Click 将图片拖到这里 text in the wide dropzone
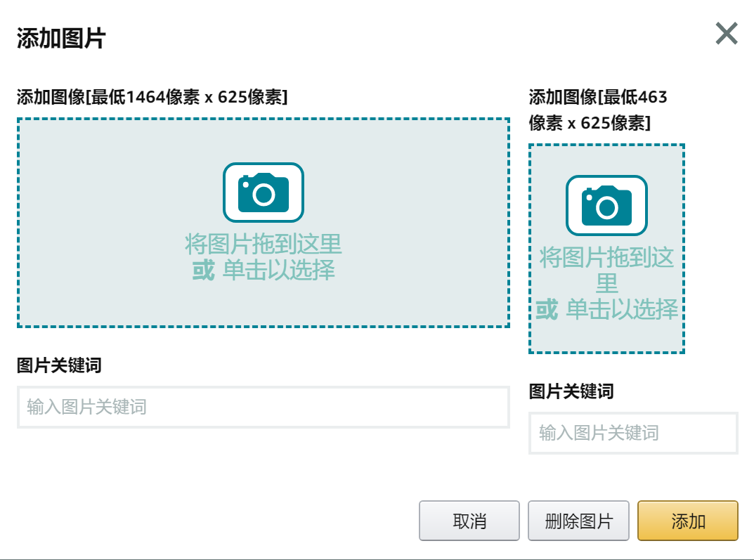The width and height of the screenshot is (754, 560). point(264,245)
